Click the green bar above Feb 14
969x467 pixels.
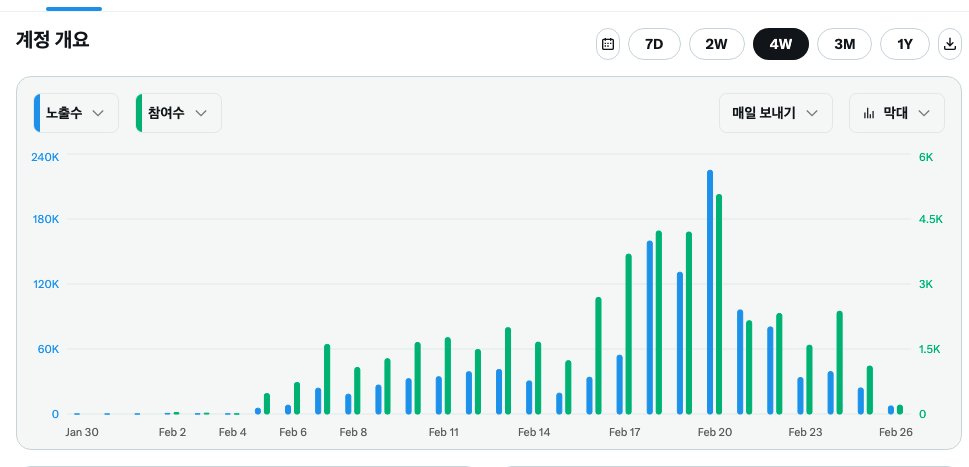point(538,378)
